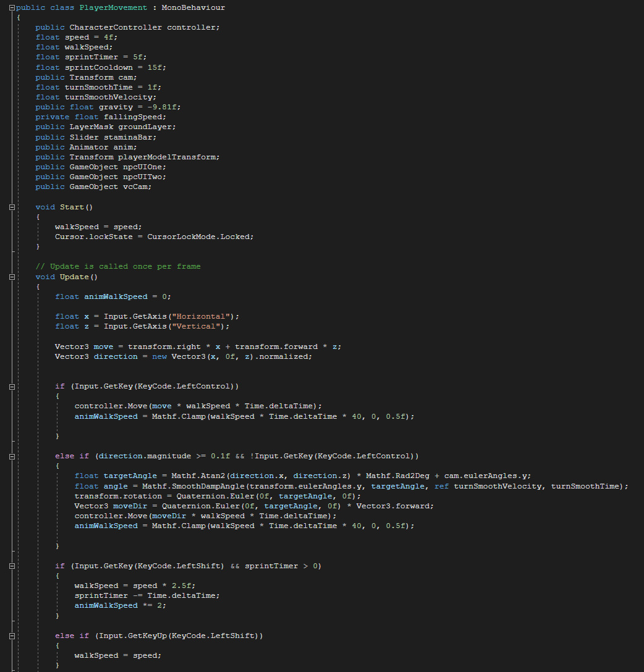The width and height of the screenshot is (644, 672).
Task: Fold the Update() method body
Action: 12,277
